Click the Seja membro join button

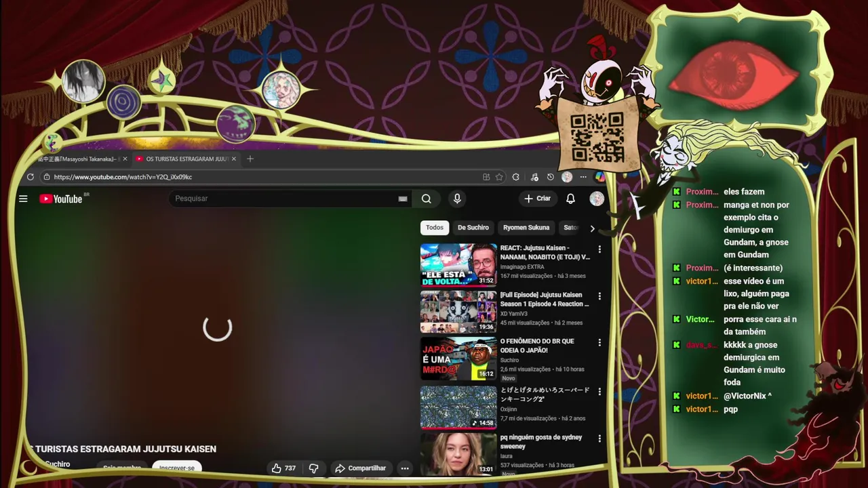click(x=122, y=468)
